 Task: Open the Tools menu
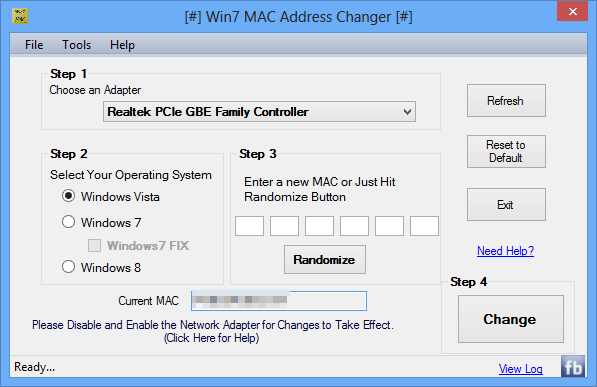(77, 45)
